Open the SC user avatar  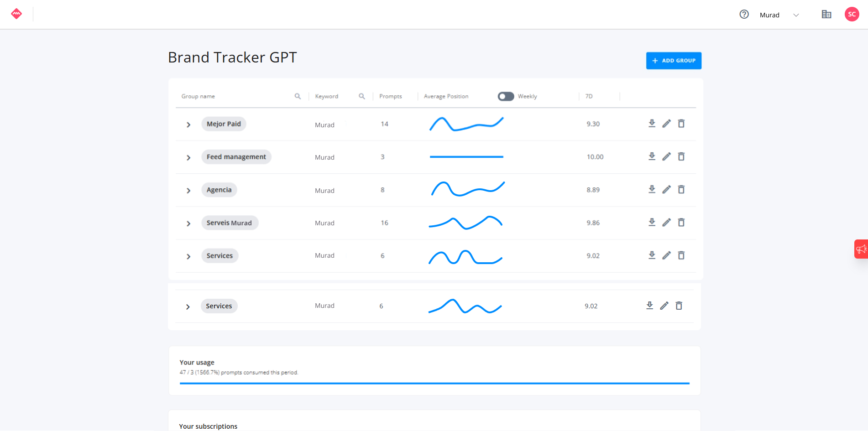[x=852, y=14]
